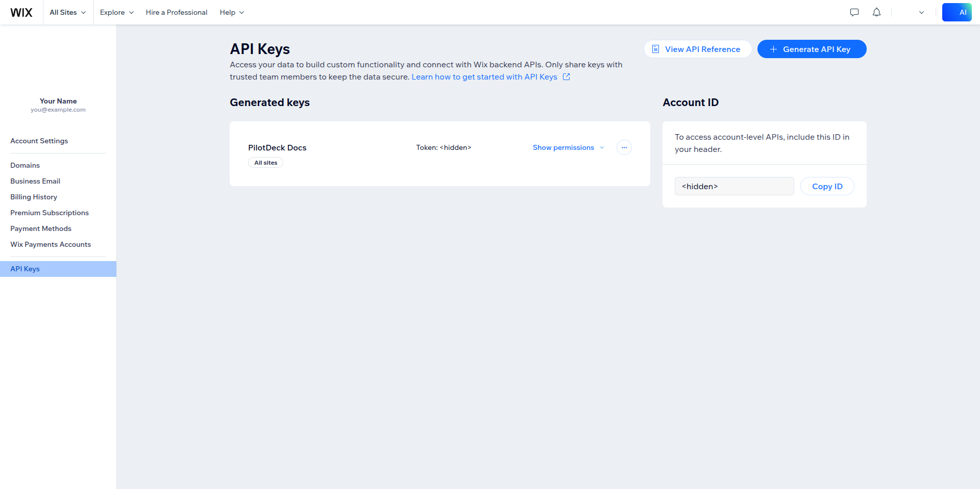Open the All Sites dropdown
Screen dimensions: 980x489
pos(67,12)
